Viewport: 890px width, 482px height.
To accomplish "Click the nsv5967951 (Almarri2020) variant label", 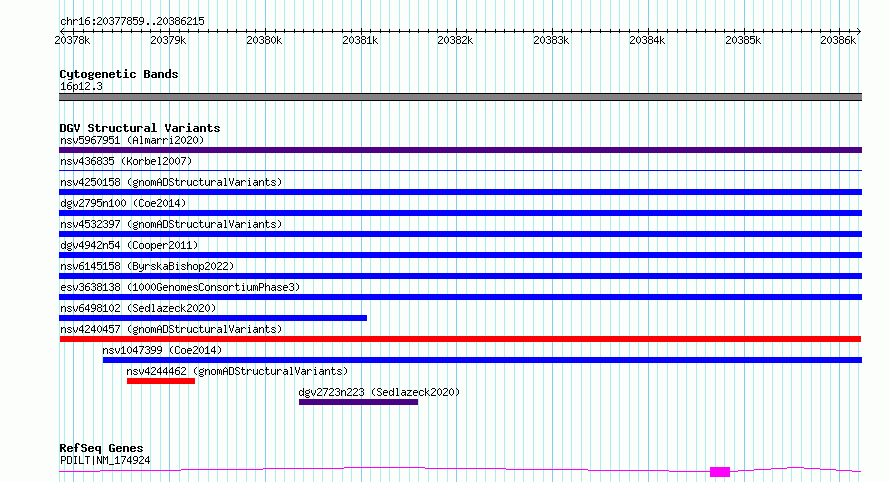I will [x=132, y=140].
